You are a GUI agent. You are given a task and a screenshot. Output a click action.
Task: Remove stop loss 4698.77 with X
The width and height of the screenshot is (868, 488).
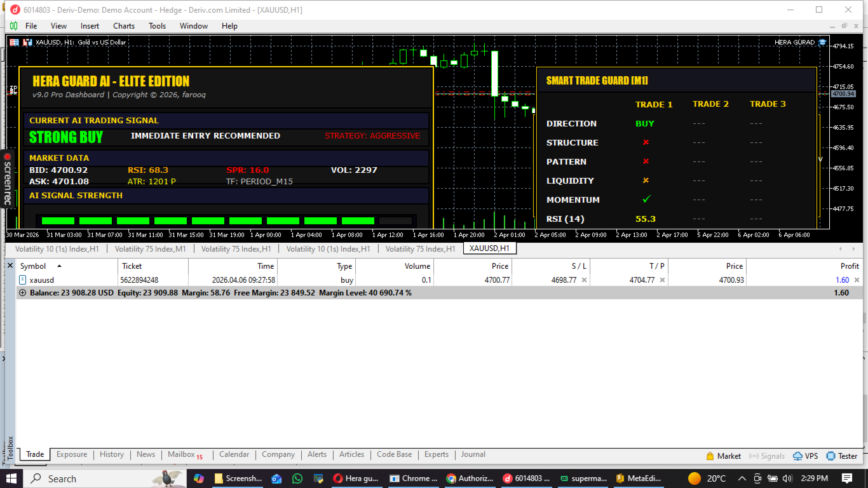(x=585, y=280)
